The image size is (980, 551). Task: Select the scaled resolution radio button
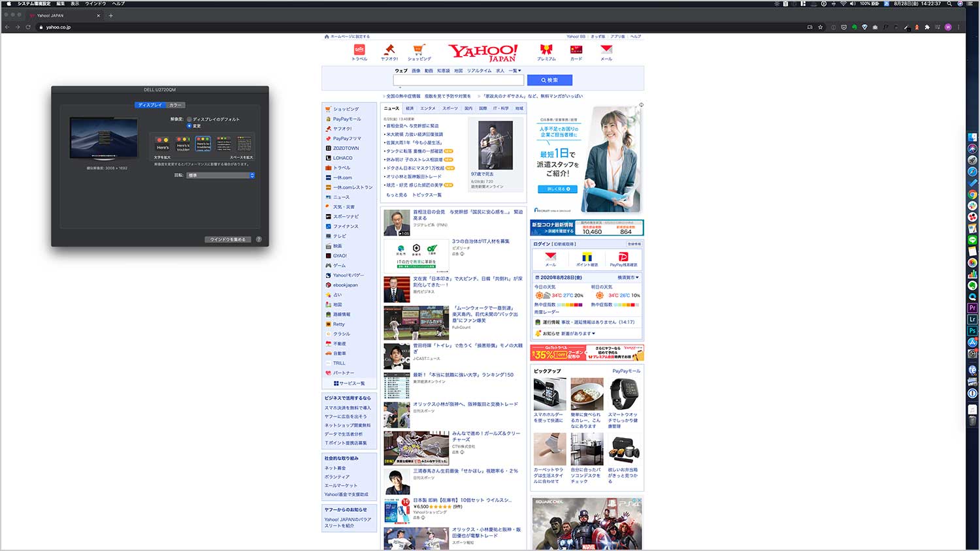[x=189, y=125]
